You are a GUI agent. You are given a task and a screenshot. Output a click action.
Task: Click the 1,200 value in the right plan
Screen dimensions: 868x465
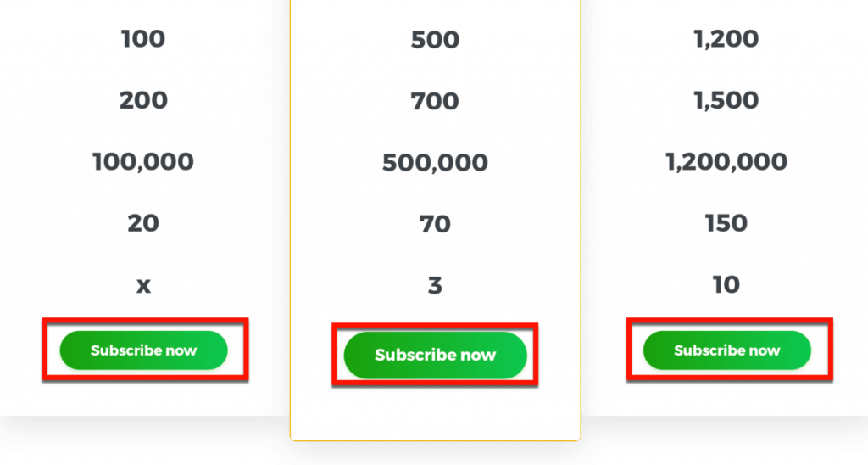[x=726, y=38]
